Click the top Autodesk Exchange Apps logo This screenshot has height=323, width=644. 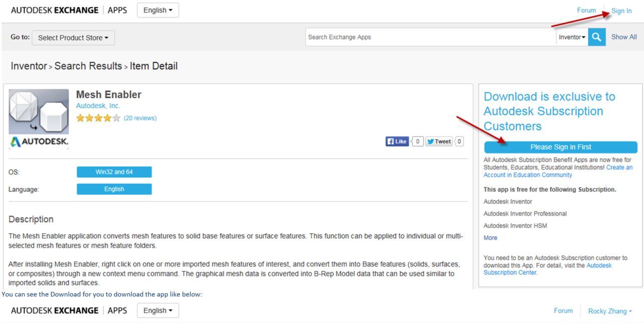69,10
